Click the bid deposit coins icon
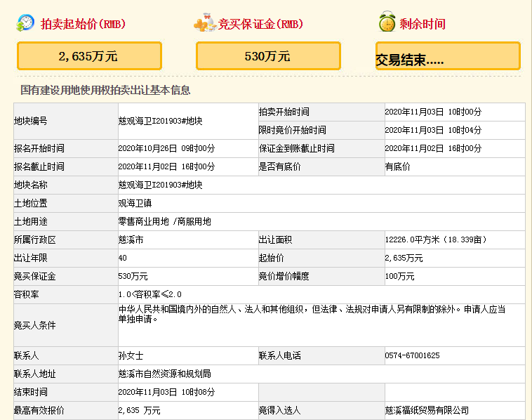This screenshot has height=420, width=532. coord(204,23)
